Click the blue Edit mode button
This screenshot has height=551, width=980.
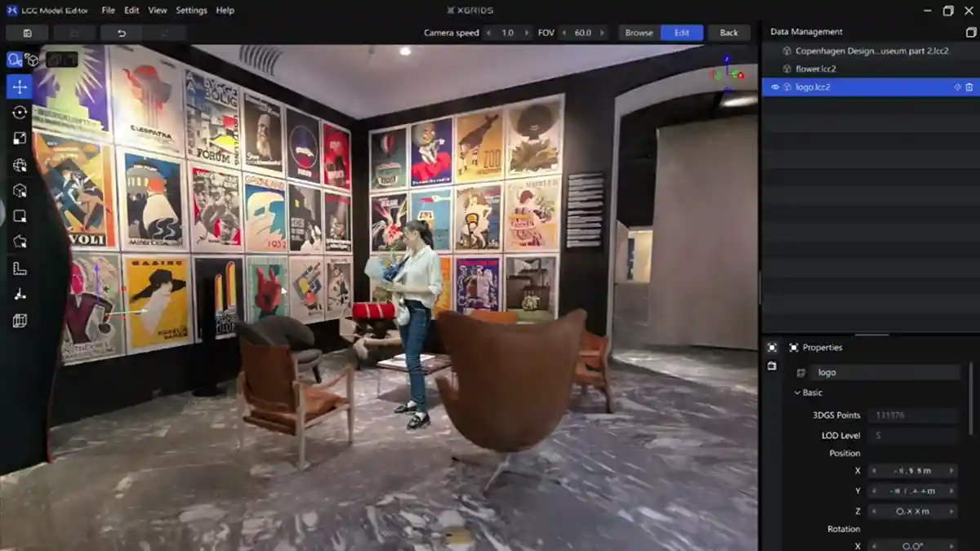pos(682,33)
